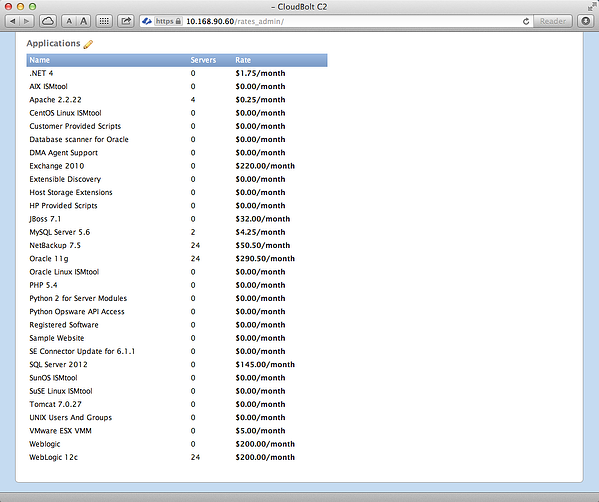Screen dimensions: 599x502
Task: Click the Servers column header
Action: pos(203,60)
